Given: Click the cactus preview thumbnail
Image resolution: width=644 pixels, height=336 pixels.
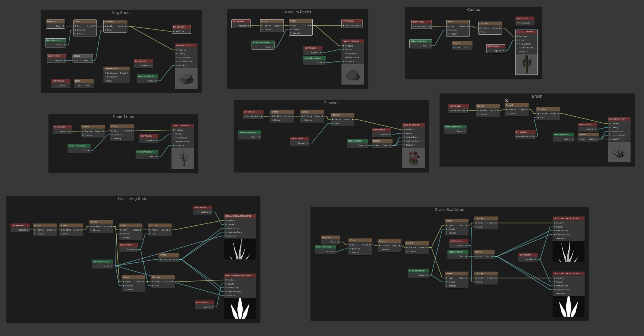Looking at the screenshot, I should (527, 64).
